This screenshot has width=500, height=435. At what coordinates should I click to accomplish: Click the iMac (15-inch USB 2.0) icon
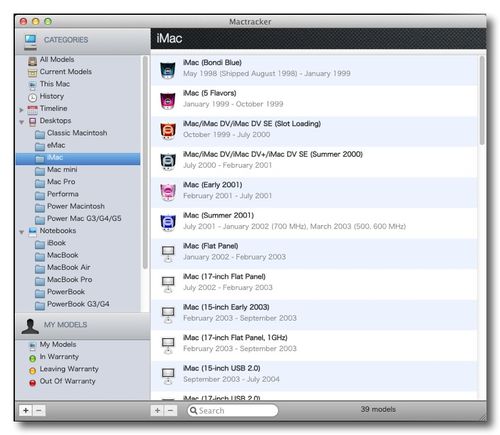pos(168,376)
